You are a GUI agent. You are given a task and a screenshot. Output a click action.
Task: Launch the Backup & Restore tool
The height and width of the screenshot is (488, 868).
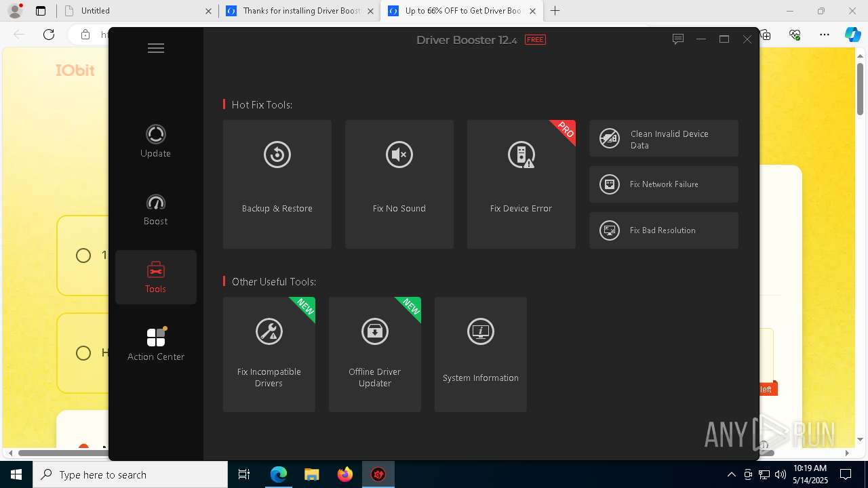click(x=277, y=184)
